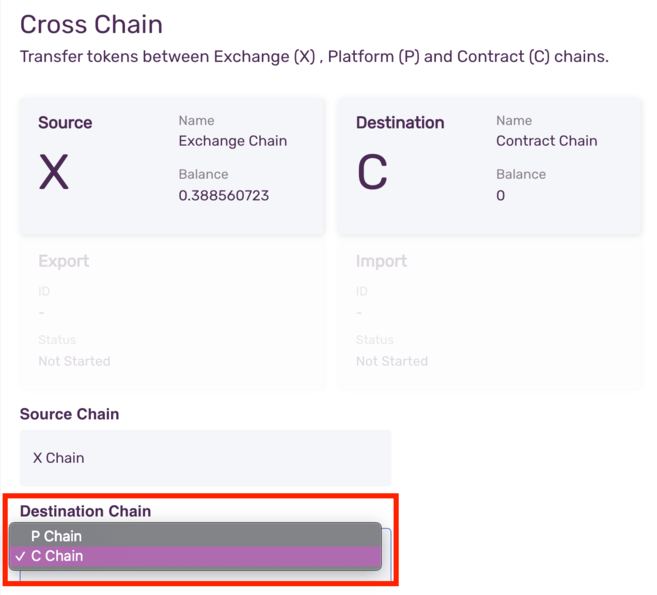
Task: Click the Export status Not Started text
Action: [x=74, y=361]
